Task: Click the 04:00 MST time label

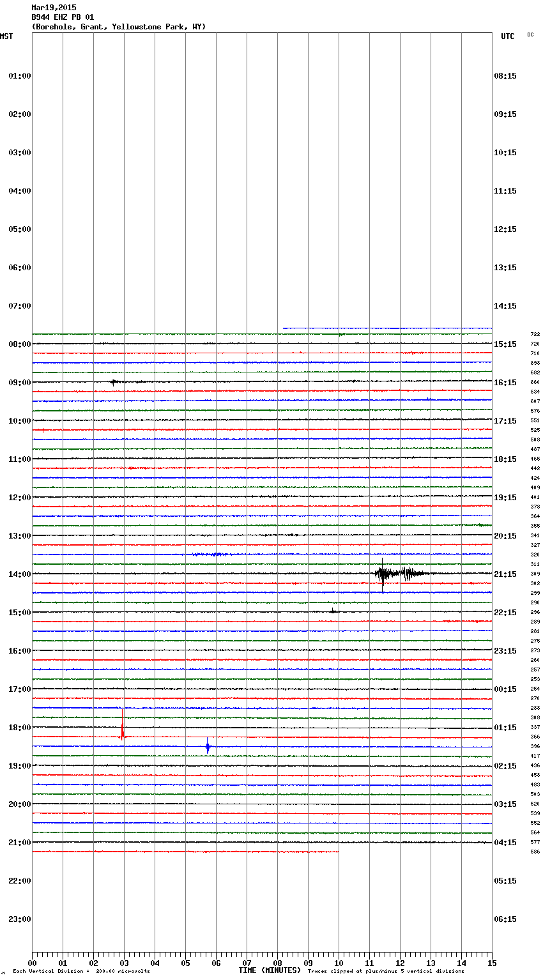Action: [20, 191]
